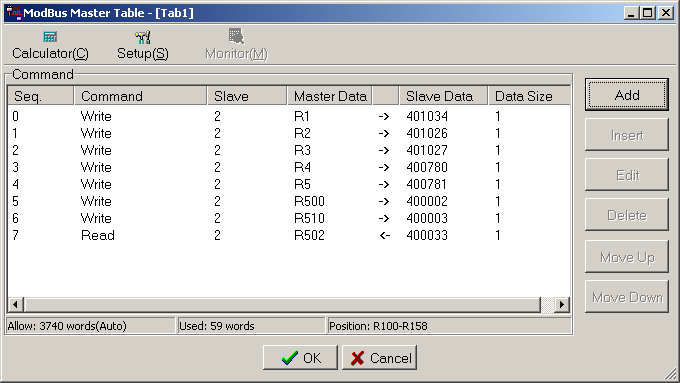The width and height of the screenshot is (680, 383).
Task: Click the Setup(S) label
Action: [143, 53]
